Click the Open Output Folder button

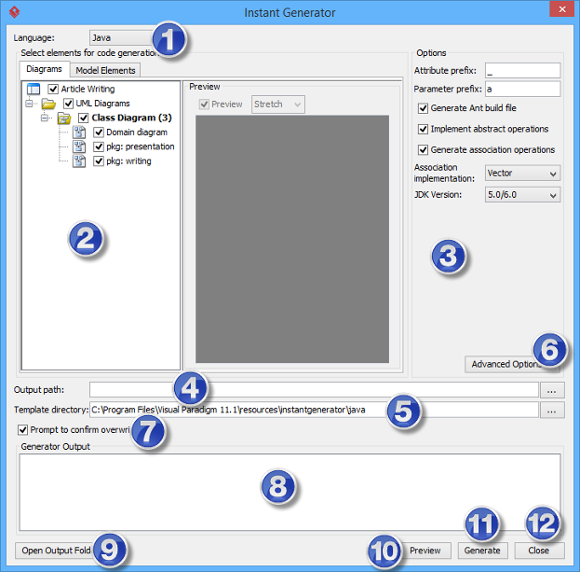pyautogui.click(x=59, y=551)
